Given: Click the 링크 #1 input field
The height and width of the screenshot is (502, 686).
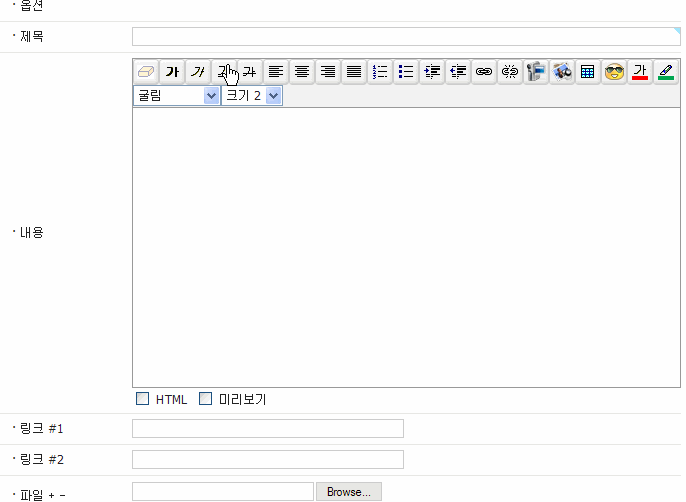Looking at the screenshot, I should 268,428.
